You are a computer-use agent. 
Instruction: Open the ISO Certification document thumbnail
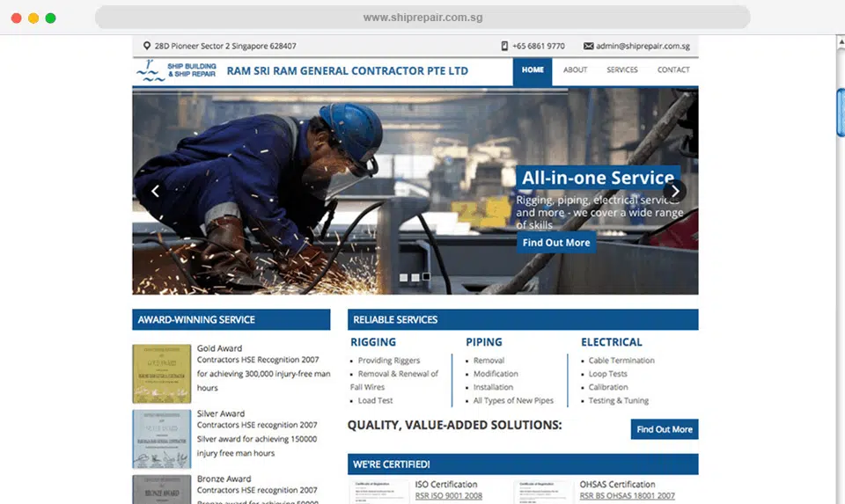pyautogui.click(x=379, y=492)
